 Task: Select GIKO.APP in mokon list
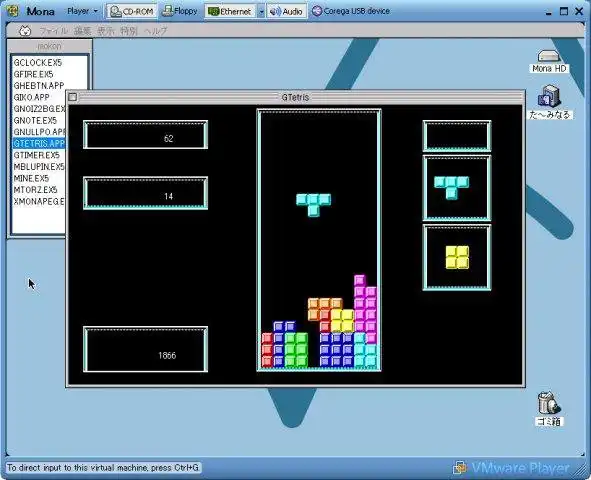[31, 97]
